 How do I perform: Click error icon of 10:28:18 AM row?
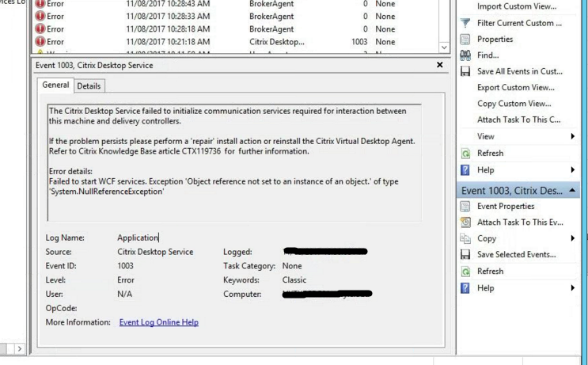point(40,29)
